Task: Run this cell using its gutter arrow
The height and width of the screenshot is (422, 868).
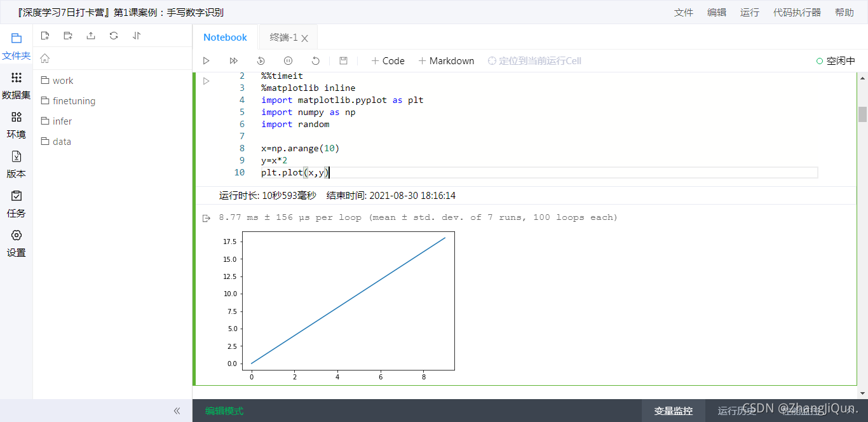Action: pyautogui.click(x=207, y=81)
